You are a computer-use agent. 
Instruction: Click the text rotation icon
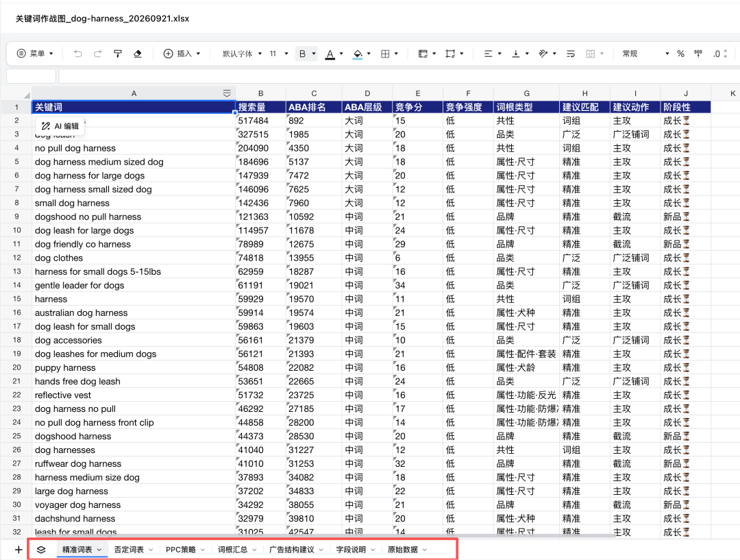(543, 54)
